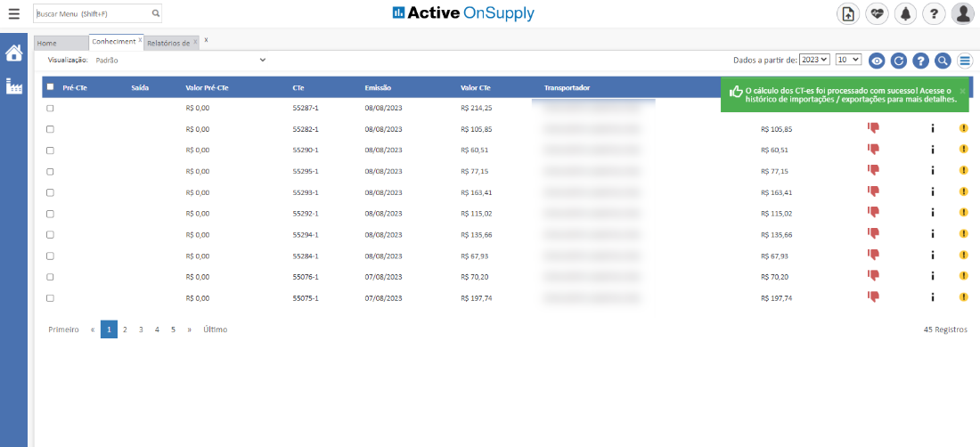Toggle the select-all header checkbox

[50, 86]
